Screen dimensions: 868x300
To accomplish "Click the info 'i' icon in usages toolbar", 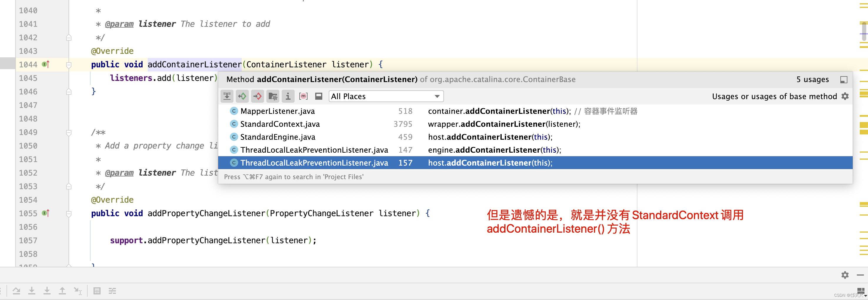I will tap(288, 96).
